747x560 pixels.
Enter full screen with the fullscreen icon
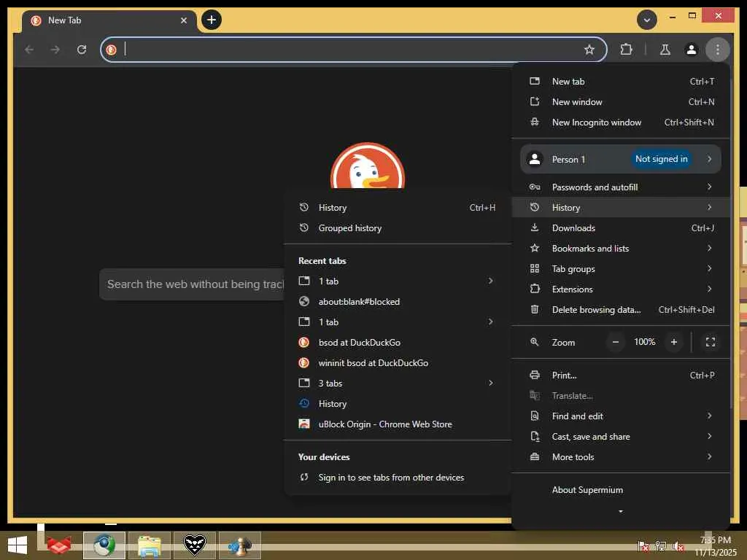click(x=711, y=342)
